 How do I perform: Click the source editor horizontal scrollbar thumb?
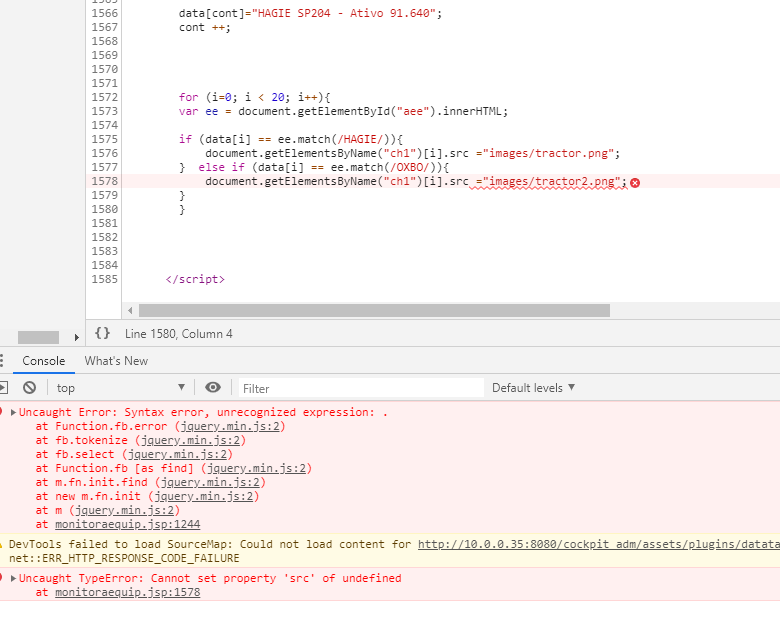(374, 311)
